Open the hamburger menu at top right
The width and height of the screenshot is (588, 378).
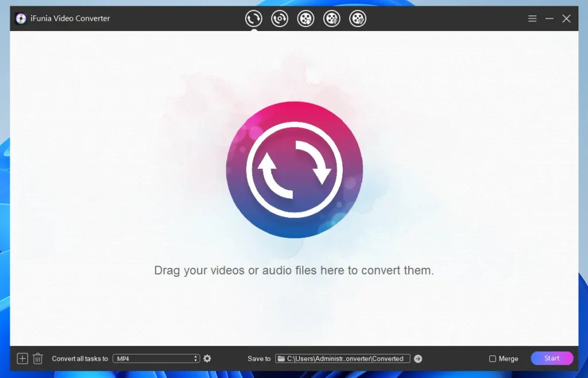(x=532, y=18)
